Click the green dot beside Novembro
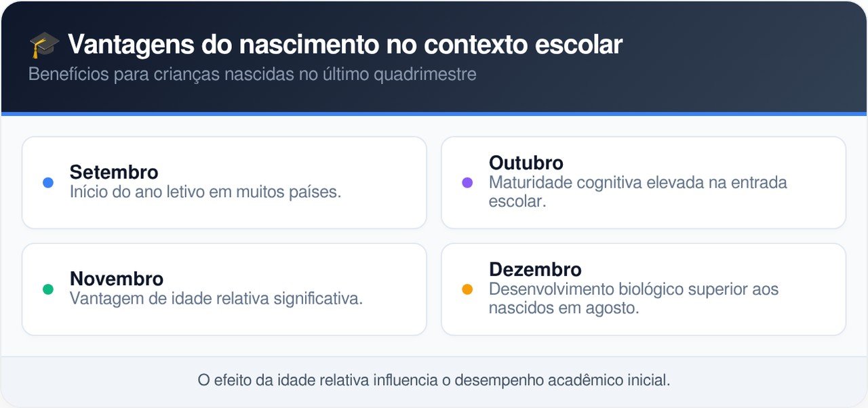The height and width of the screenshot is (408, 868). click(48, 289)
